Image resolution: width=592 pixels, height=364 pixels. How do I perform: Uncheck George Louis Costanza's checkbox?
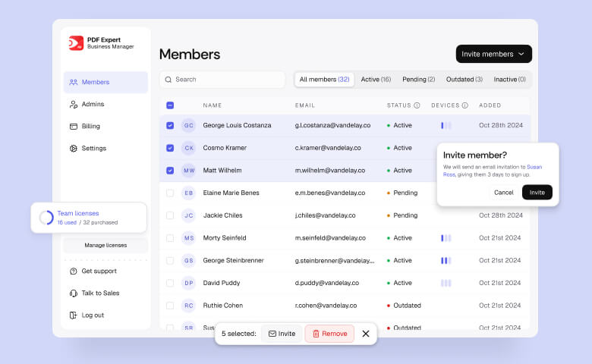[170, 125]
